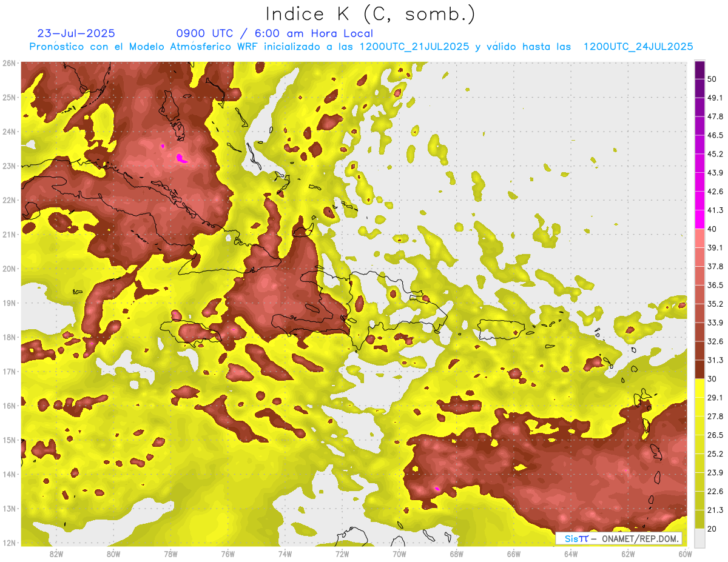Click the colorbar value '33.9'
This screenshot has height=562, width=728.
pyautogui.click(x=715, y=323)
